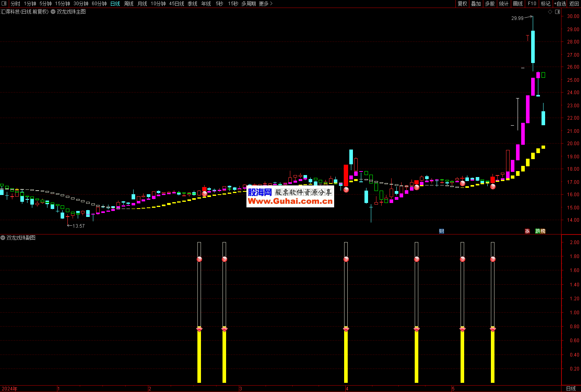Select the 45日线 period tab
581x392 pixels.
pyautogui.click(x=177, y=4)
